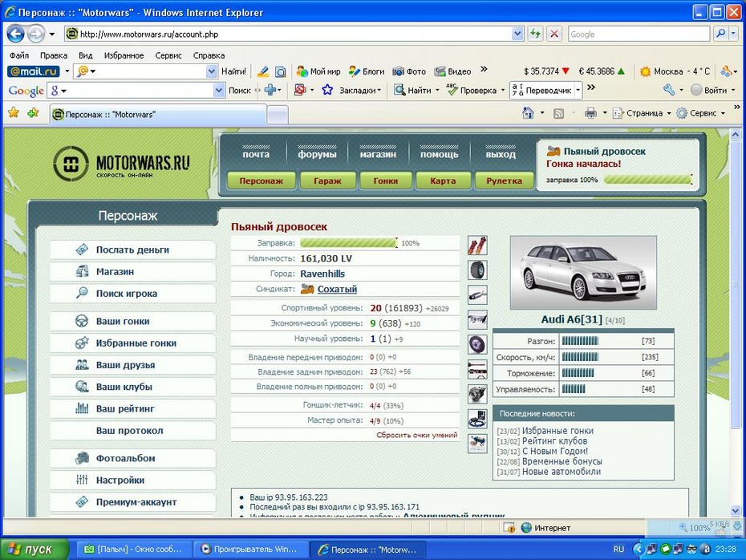Expand the search provider dropdown arrow
Image resolution: width=746 pixels, height=560 pixels.
click(733, 34)
